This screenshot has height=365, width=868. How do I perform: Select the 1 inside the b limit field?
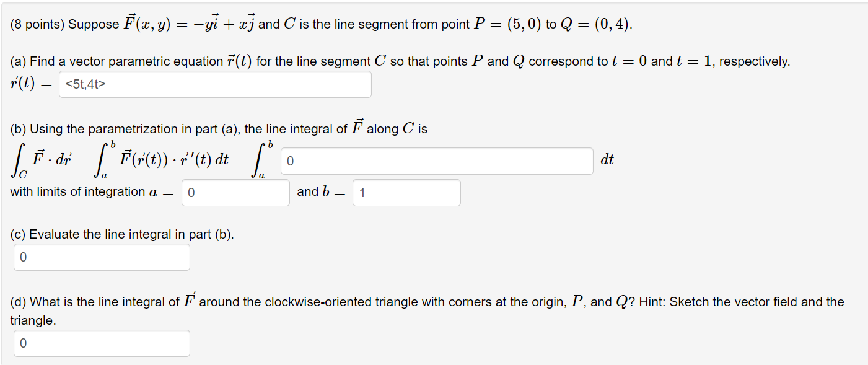(x=361, y=193)
